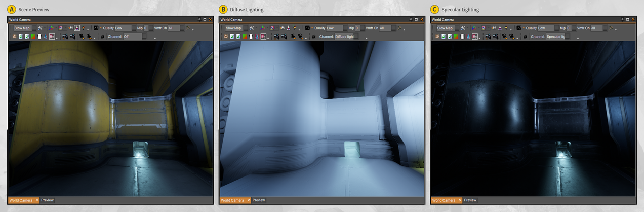
Task: Open Vmtr Ch All dropdown in Specular Lighting
Action: [x=599, y=28]
